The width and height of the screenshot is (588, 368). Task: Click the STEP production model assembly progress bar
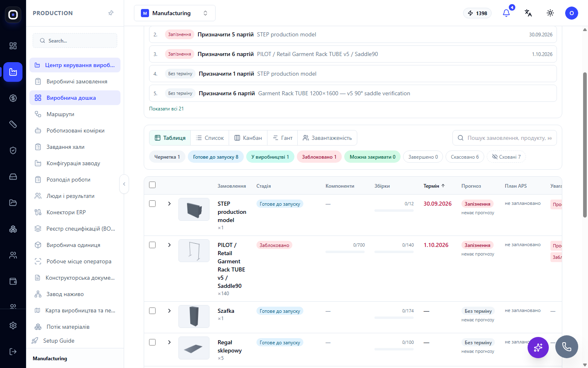[x=394, y=211]
